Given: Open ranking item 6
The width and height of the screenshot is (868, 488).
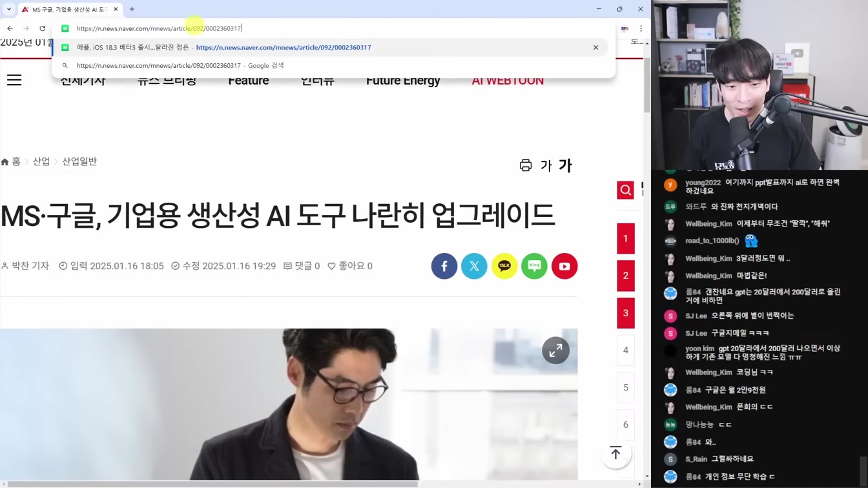Looking at the screenshot, I should click(x=625, y=425).
